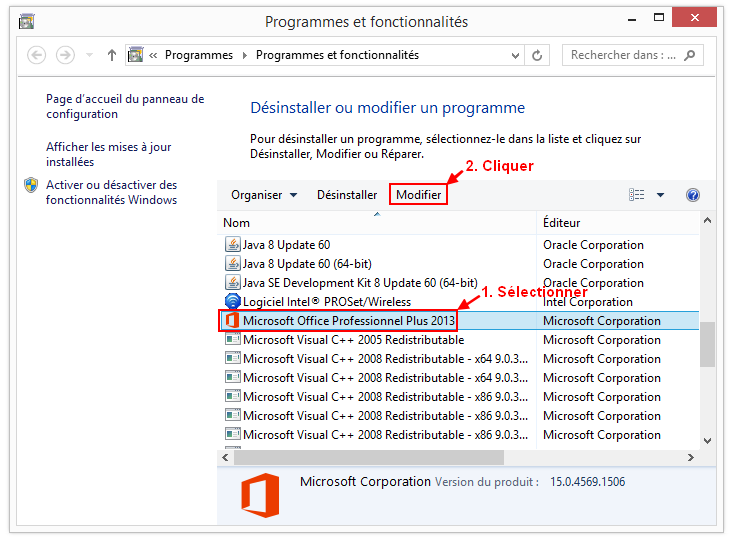The height and width of the screenshot is (542, 731).
Task: Click the Back navigation arrow
Action: click(x=38, y=55)
